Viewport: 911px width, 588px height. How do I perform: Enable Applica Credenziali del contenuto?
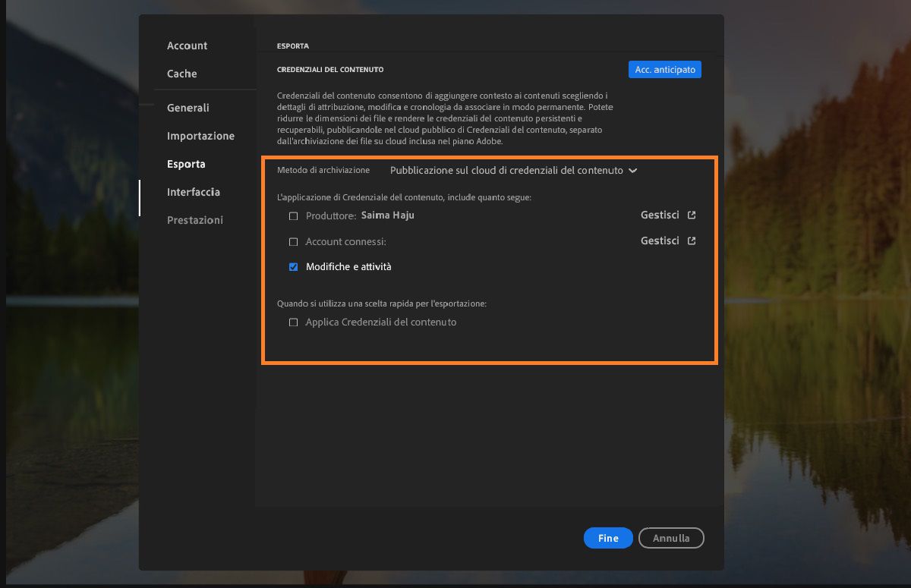click(x=293, y=322)
